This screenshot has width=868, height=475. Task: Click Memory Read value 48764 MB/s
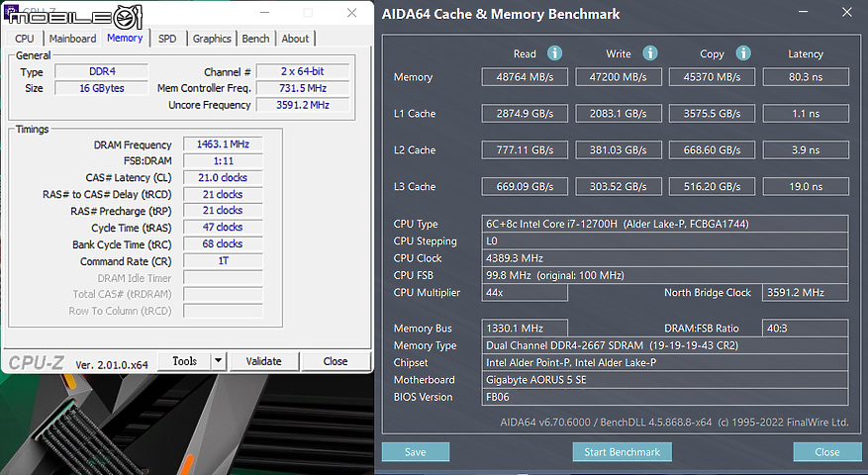point(525,77)
